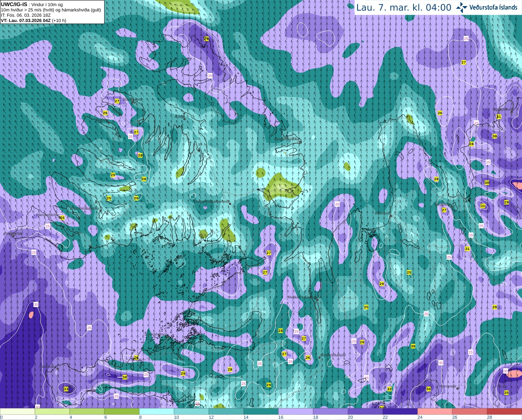Click the Bolungarvík station label
The height and width of the screenshot is (420, 522).
click(133, 99)
